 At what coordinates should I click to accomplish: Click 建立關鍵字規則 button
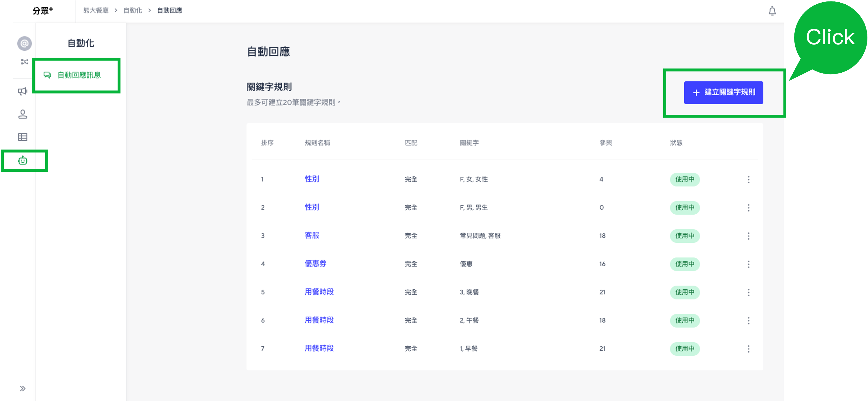(723, 92)
